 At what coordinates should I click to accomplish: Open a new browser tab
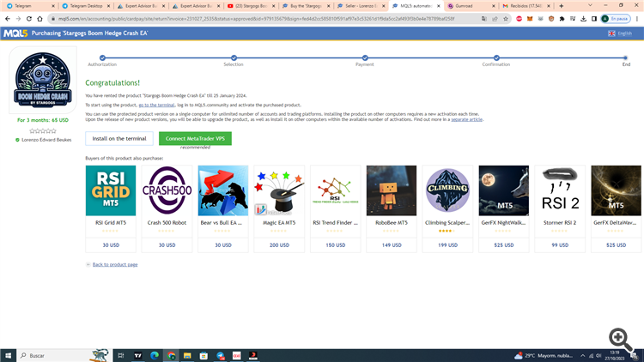click(561, 6)
